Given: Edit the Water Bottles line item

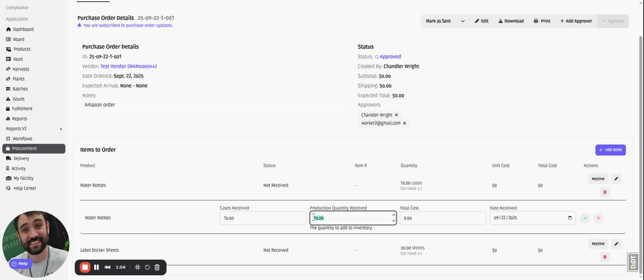Looking at the screenshot, I should point(616,179).
